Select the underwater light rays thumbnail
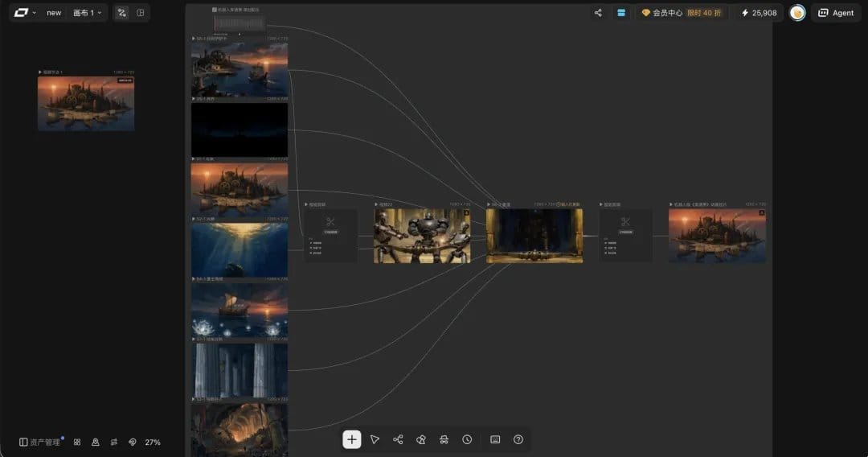Screen dimensions: 868x457 [x=240, y=250]
